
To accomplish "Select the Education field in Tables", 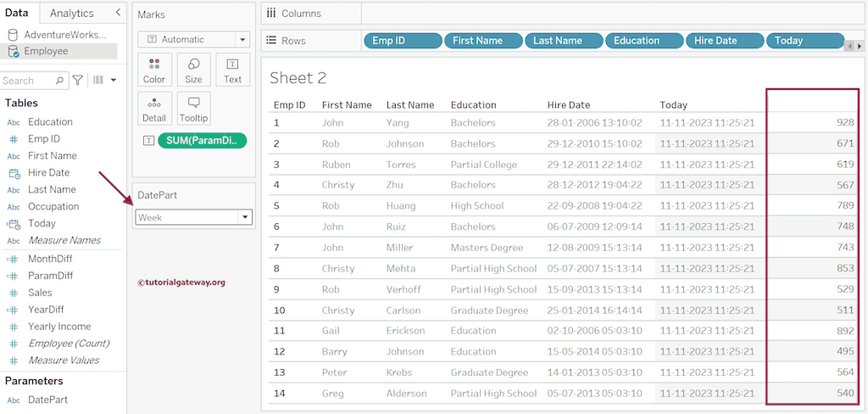I will [50, 122].
